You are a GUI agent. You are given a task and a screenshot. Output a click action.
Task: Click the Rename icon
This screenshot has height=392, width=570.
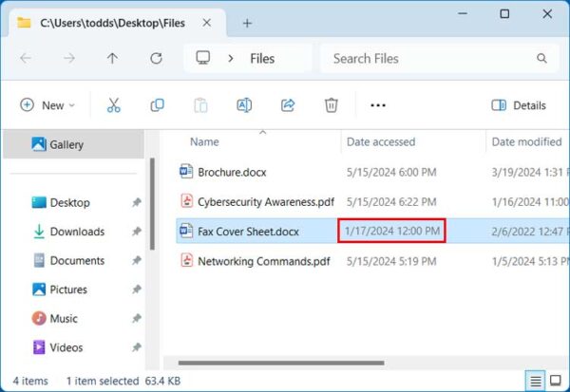point(244,105)
